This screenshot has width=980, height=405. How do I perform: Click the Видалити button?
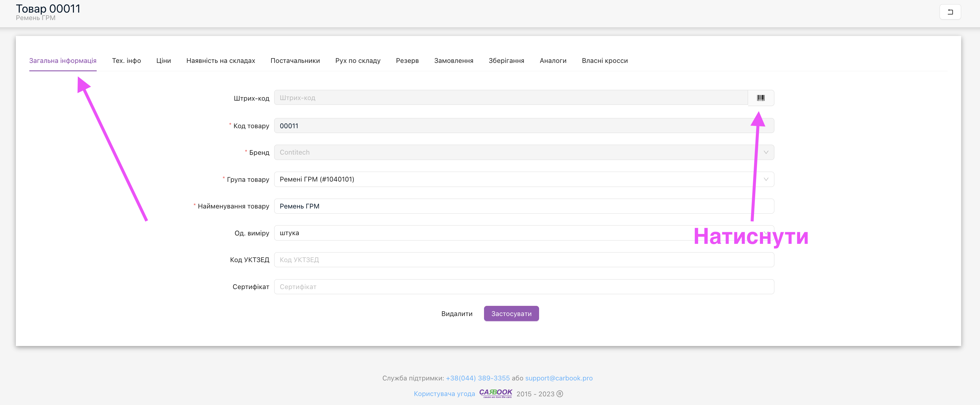click(456, 314)
